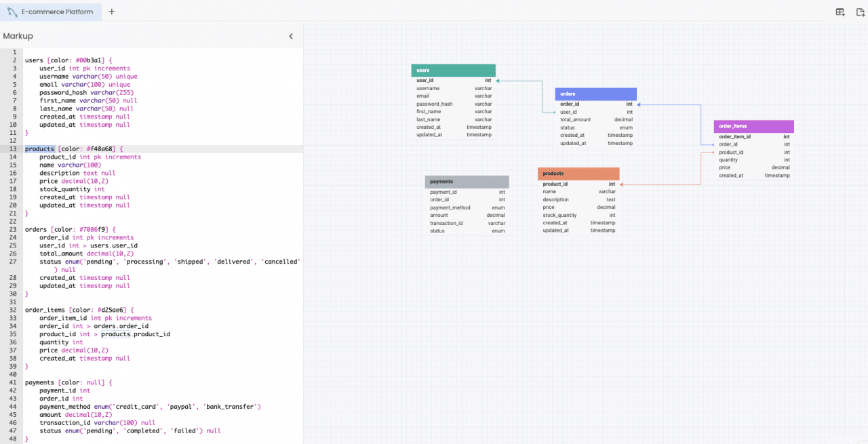Click the price field in the products table
Image resolution: width=868 pixels, height=444 pixels.
pos(578,207)
